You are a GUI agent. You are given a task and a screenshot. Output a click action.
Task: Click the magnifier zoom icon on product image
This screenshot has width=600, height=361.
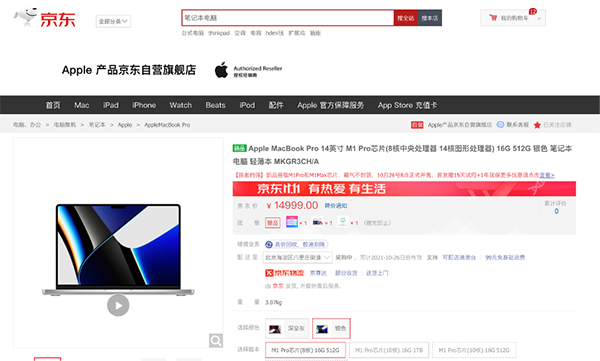pos(216,340)
